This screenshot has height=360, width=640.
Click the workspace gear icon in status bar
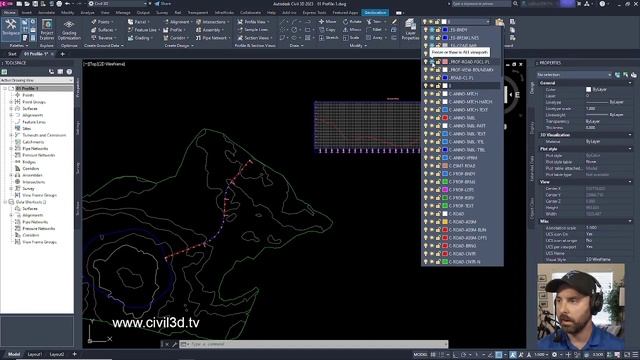click(x=554, y=355)
